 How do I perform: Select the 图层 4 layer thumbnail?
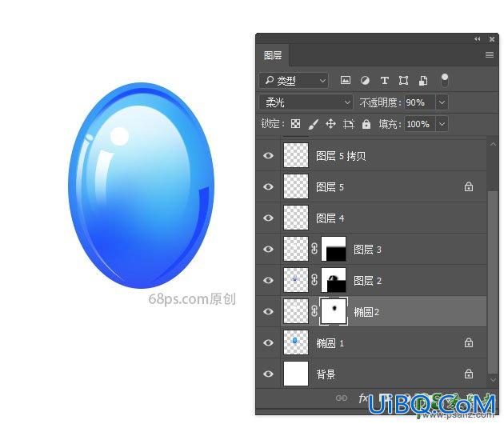click(x=296, y=218)
